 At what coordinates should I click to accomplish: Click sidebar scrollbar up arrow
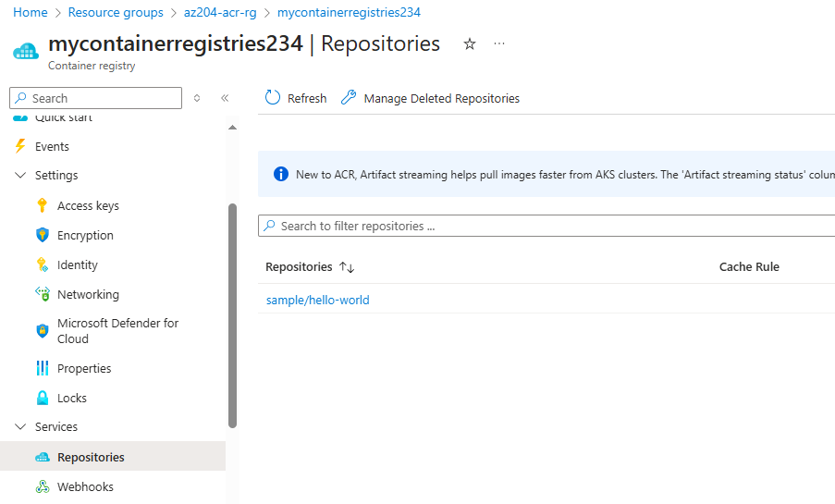click(x=232, y=128)
